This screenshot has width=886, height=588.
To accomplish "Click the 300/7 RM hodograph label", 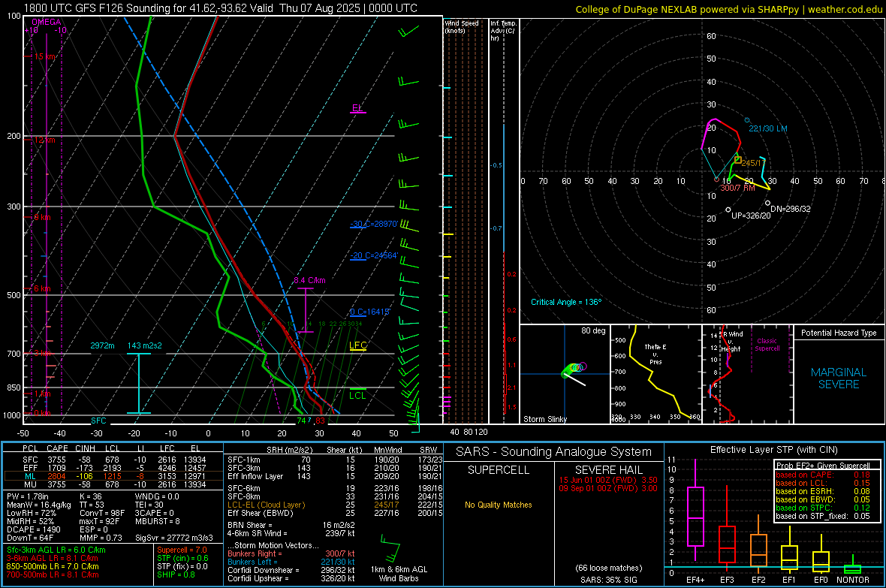I will pos(737,188).
